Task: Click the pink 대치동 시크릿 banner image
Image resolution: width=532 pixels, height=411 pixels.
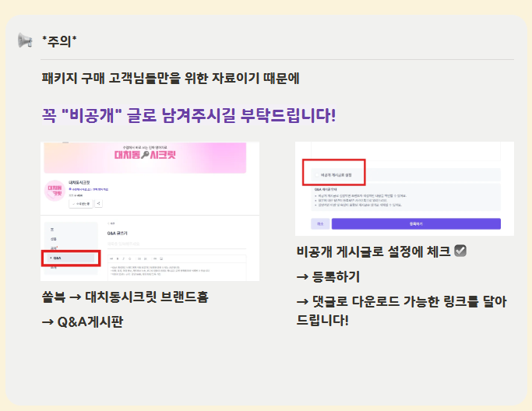Action: tap(145, 157)
